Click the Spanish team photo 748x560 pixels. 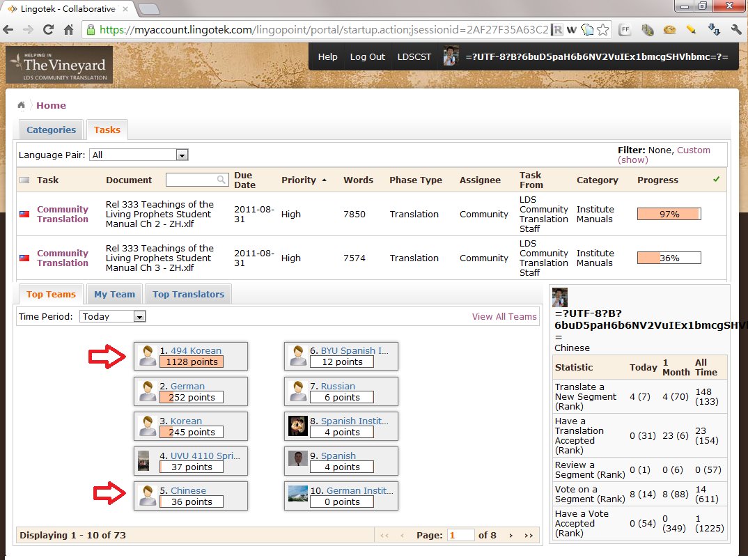(297, 458)
